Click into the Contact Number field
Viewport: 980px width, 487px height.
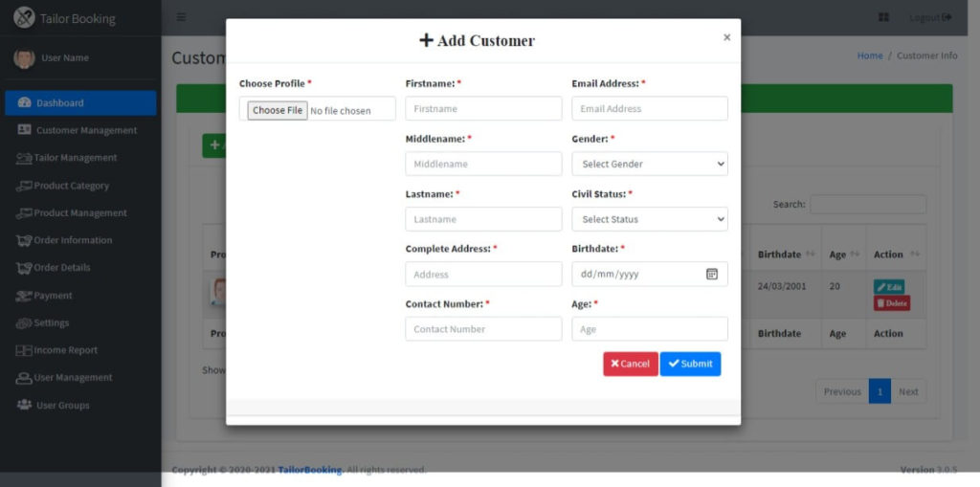click(x=483, y=329)
